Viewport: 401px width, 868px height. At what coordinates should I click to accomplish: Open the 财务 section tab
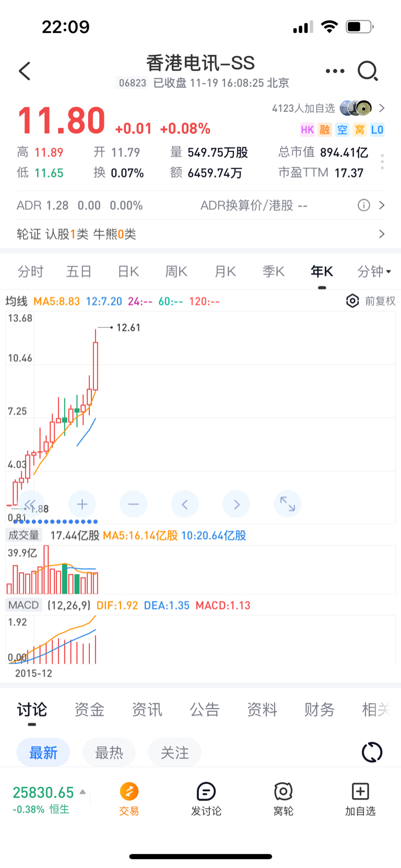tap(319, 709)
